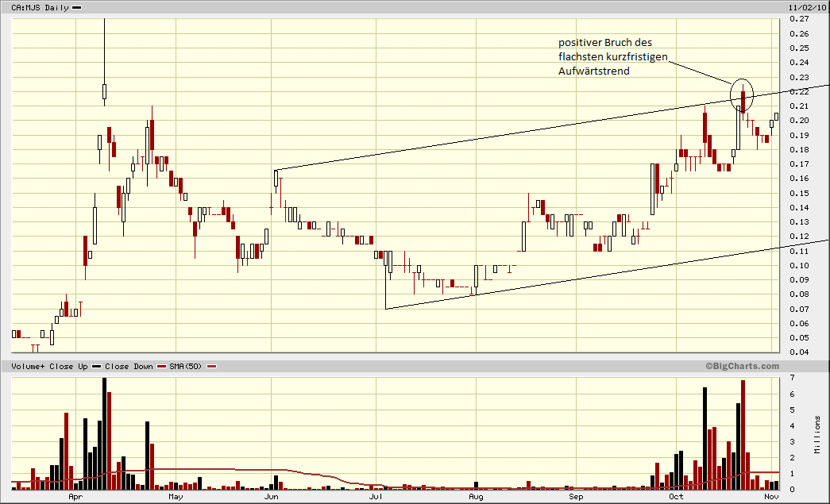The height and width of the screenshot is (504, 830).
Task: Click the CA:MJS Daily chart title
Action: click(41, 8)
